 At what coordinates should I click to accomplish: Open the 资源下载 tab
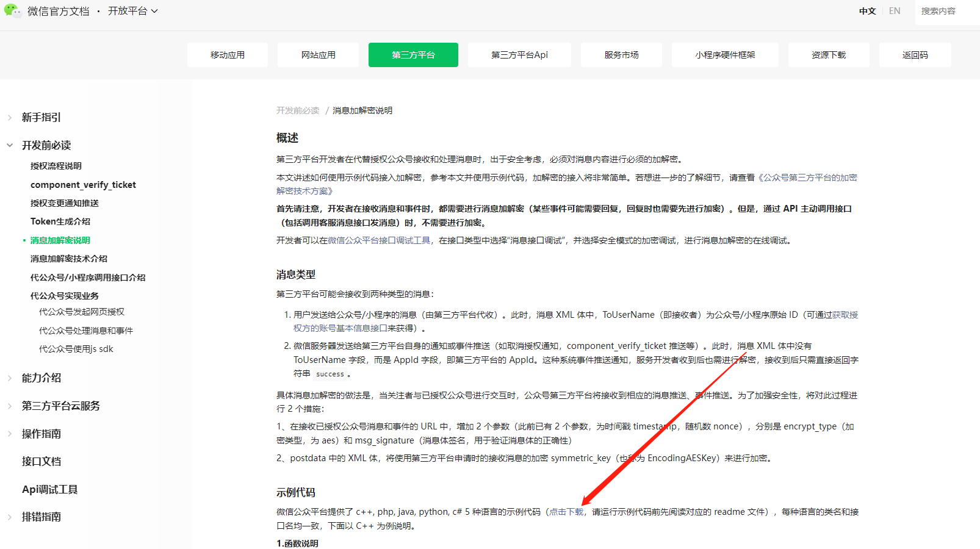coord(829,55)
